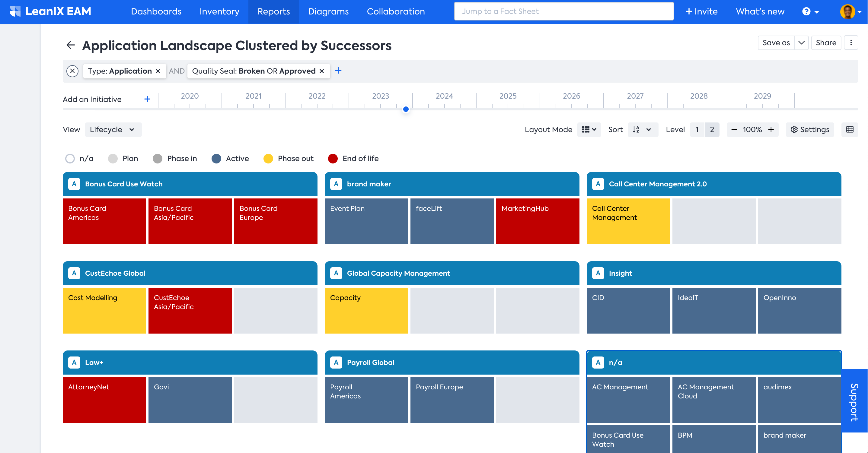This screenshot has width=868, height=453.
Task: Click the A icon on n/a cluster header
Action: tap(598, 363)
